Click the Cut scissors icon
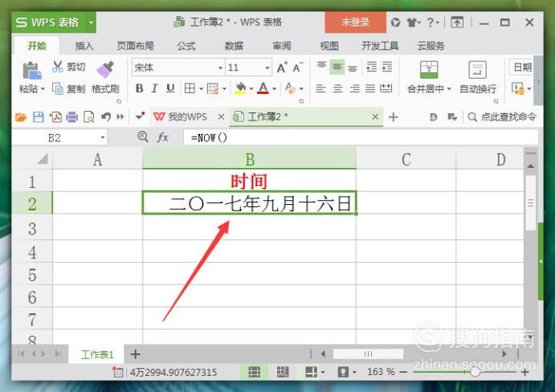Screen dimensions: 555x392 [58, 67]
